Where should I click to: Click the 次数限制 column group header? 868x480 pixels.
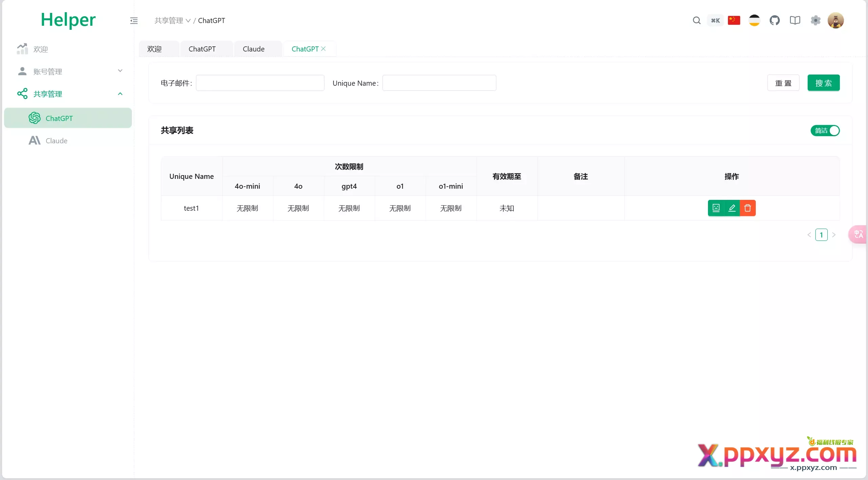tap(349, 167)
